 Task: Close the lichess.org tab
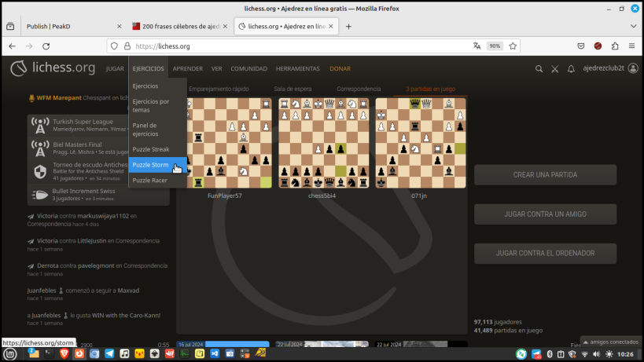coord(330,26)
